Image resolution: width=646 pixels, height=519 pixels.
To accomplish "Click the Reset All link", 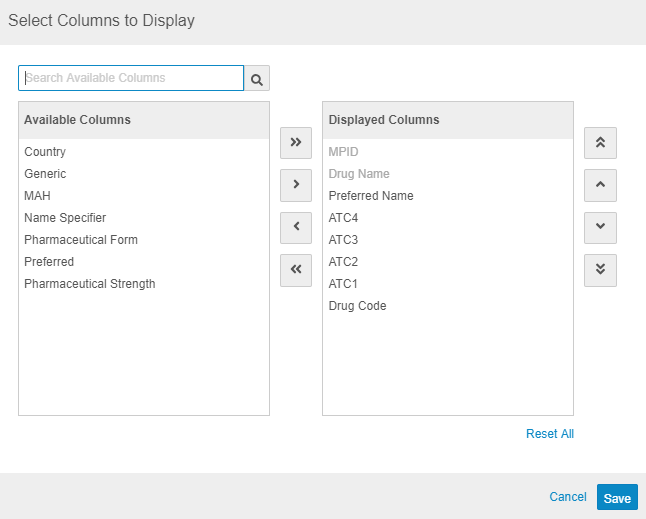I will pyautogui.click(x=550, y=434).
